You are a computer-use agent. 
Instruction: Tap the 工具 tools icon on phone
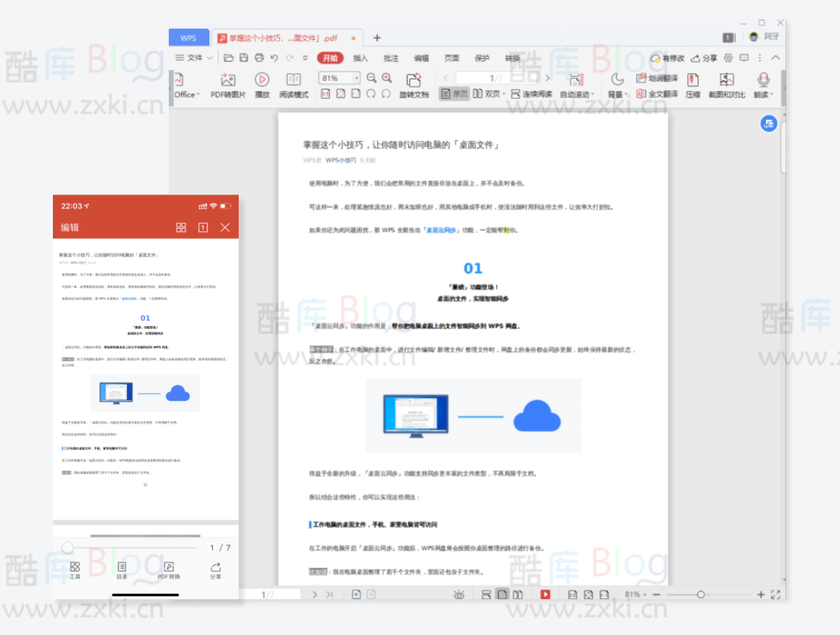pyautogui.click(x=75, y=567)
